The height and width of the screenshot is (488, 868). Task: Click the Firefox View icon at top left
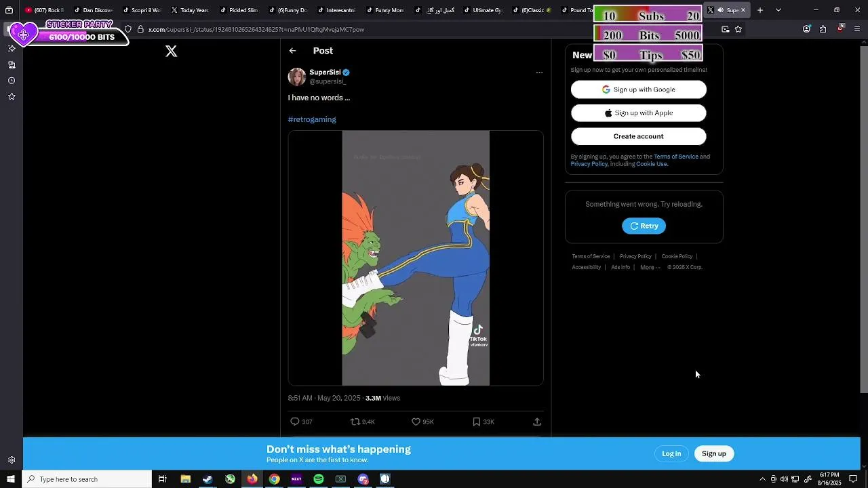click(x=9, y=10)
